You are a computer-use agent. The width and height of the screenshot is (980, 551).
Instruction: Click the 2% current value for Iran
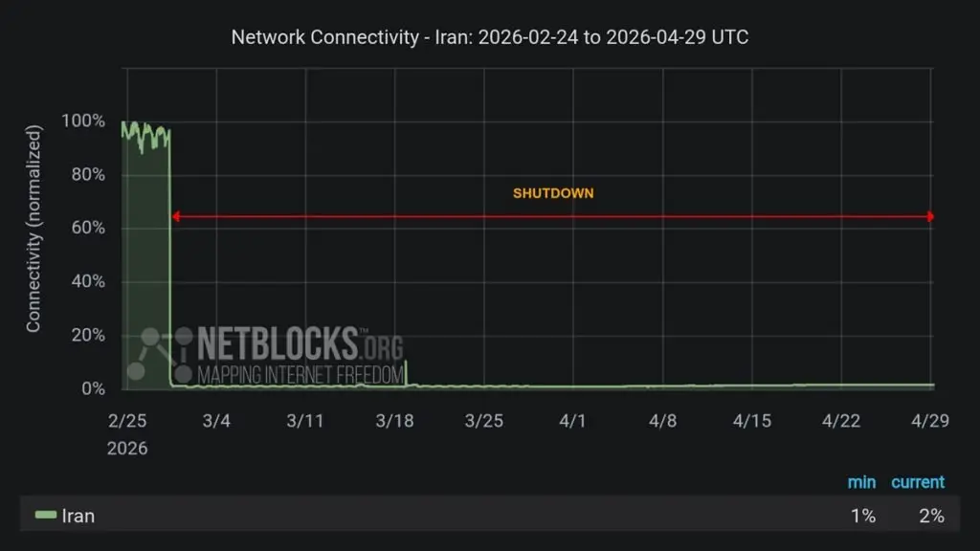pos(930,516)
